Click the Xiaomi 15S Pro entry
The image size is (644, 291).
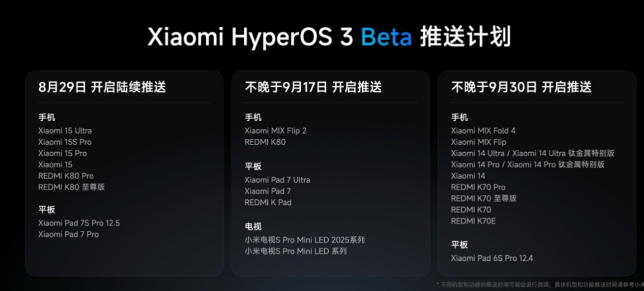pyautogui.click(x=65, y=142)
